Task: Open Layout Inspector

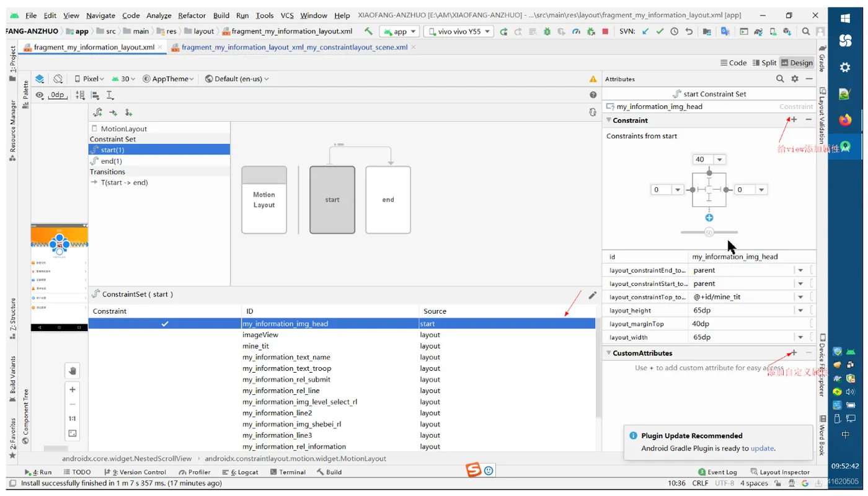Action: click(780, 472)
